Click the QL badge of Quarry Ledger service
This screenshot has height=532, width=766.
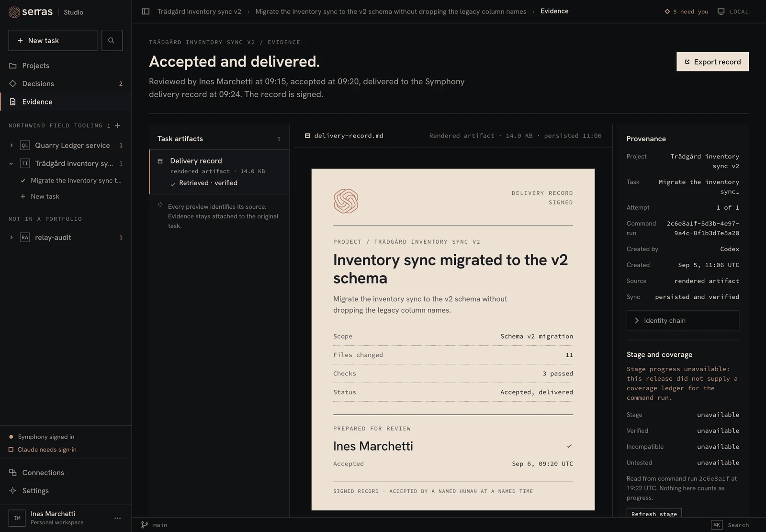pos(25,146)
